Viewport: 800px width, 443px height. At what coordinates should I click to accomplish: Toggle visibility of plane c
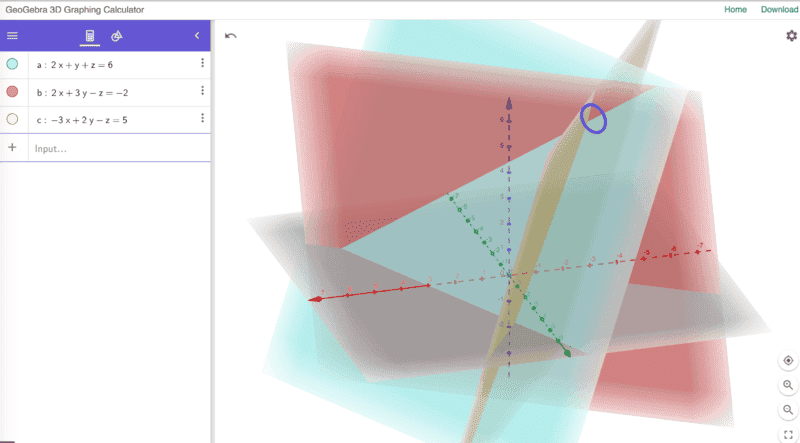click(12, 119)
